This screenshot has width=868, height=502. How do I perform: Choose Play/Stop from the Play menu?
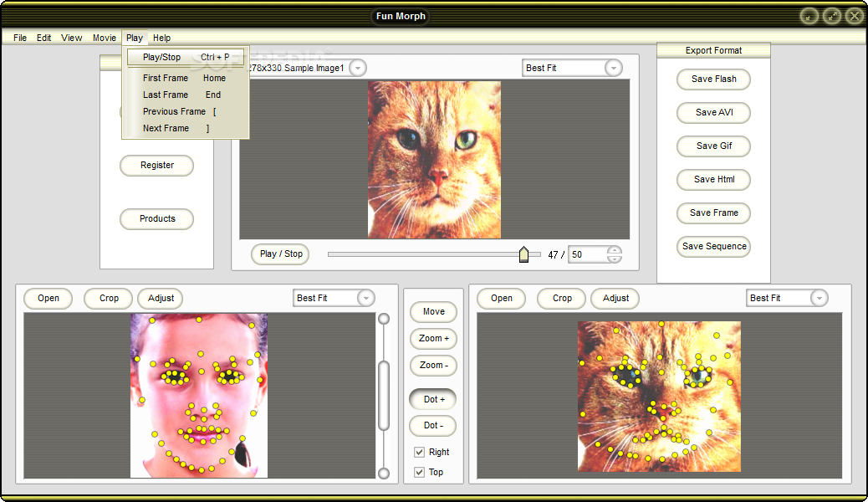coord(186,57)
